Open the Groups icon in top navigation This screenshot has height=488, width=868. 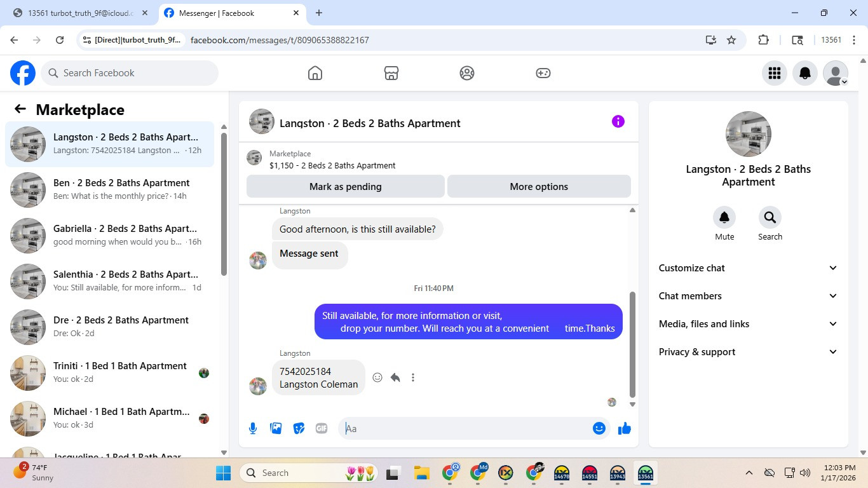467,73
